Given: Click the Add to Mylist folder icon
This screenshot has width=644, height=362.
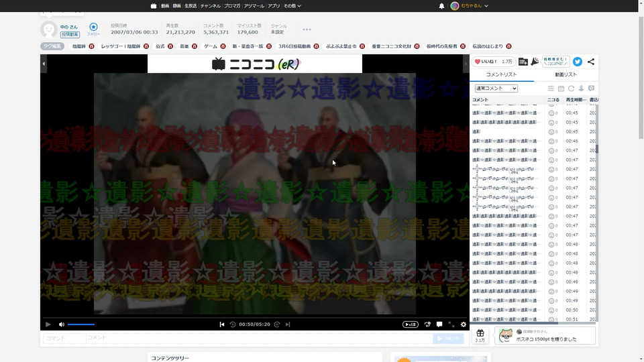Looking at the screenshot, I should pyautogui.click(x=523, y=62).
